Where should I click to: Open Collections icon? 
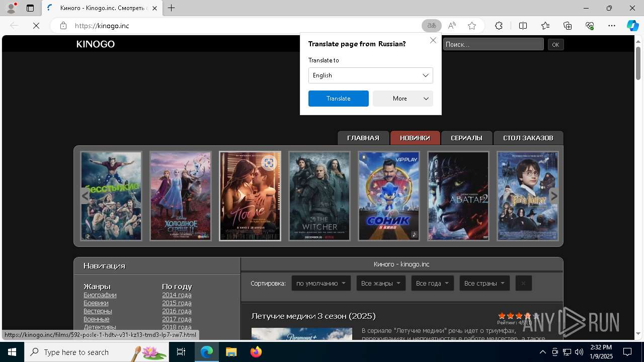pos(568,26)
